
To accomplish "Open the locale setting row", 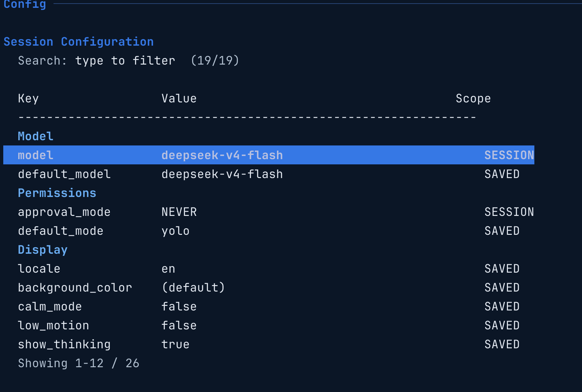I will tap(269, 268).
